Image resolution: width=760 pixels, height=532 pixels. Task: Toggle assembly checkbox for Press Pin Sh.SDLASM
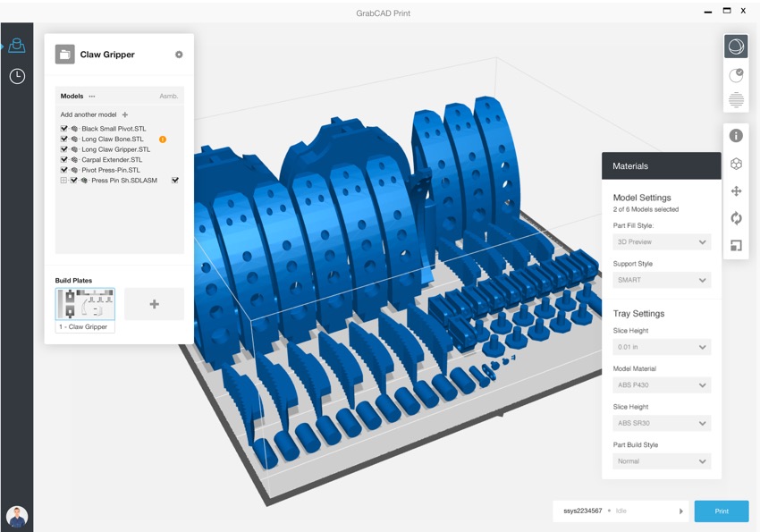(x=175, y=181)
